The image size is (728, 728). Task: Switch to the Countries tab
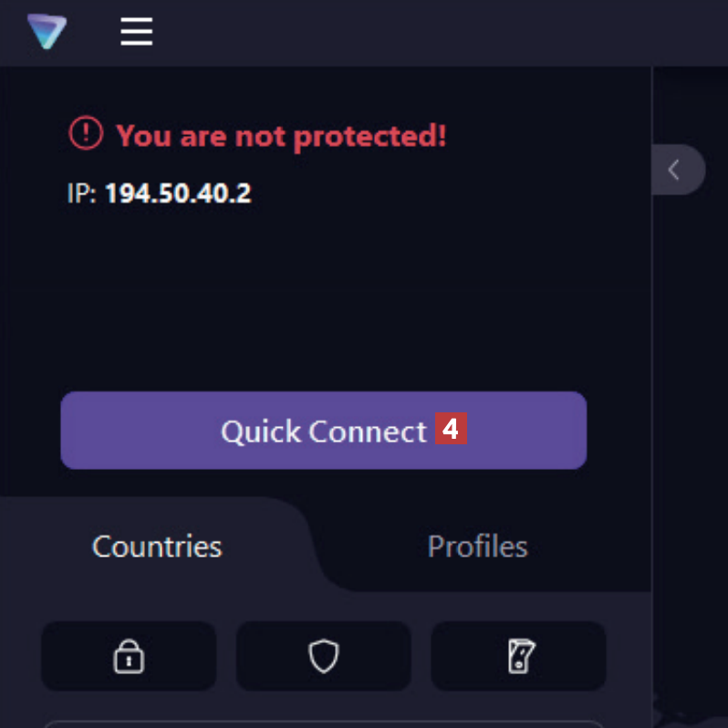pyautogui.click(x=157, y=546)
